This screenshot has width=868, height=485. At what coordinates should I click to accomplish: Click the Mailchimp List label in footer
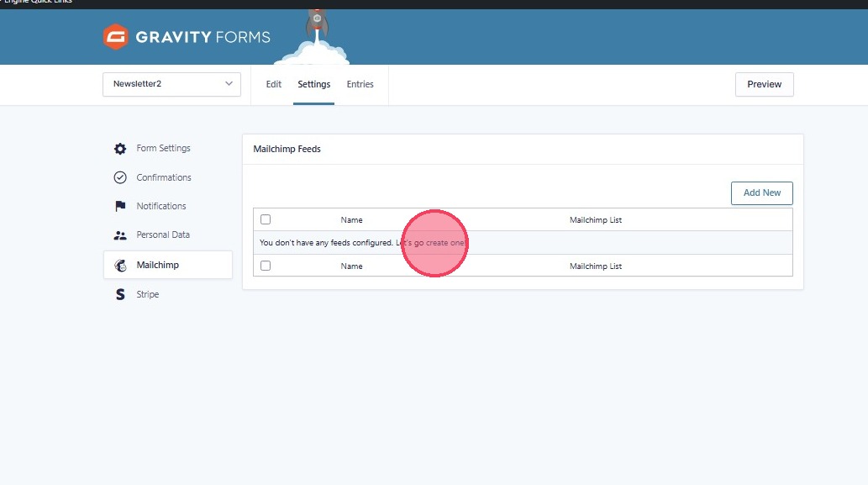tap(596, 266)
